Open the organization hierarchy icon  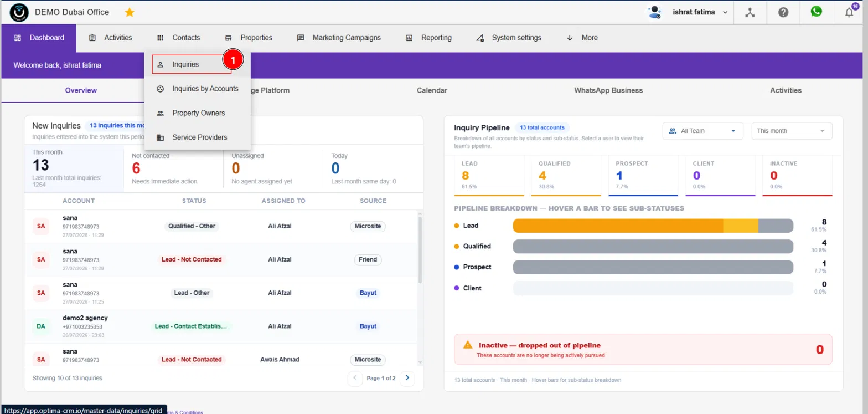point(750,12)
